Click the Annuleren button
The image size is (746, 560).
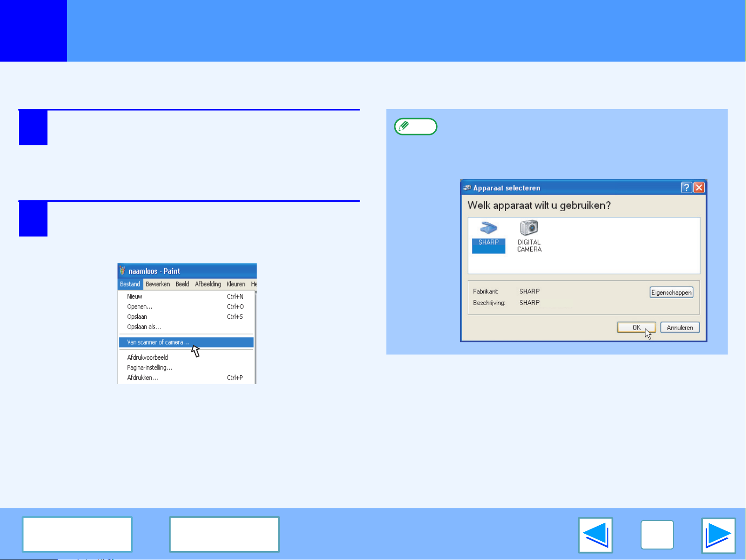(x=680, y=328)
